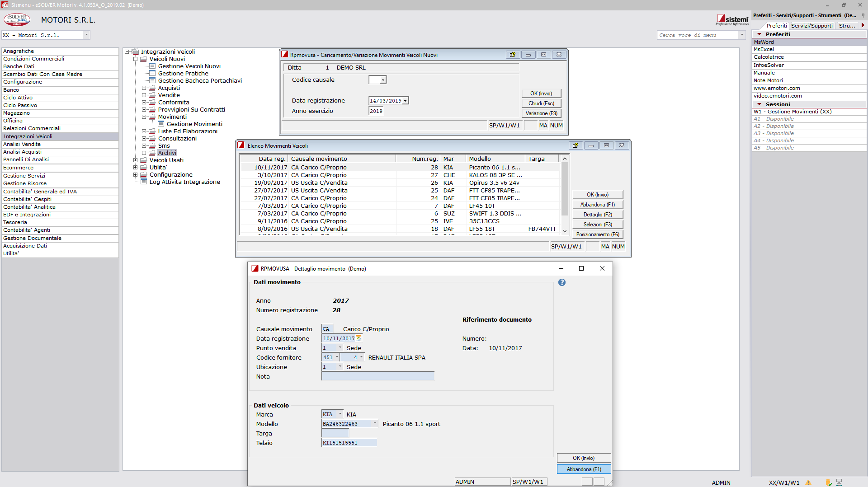Click the Chiudi (Esc) button
The height and width of the screenshot is (487, 868).
541,103
